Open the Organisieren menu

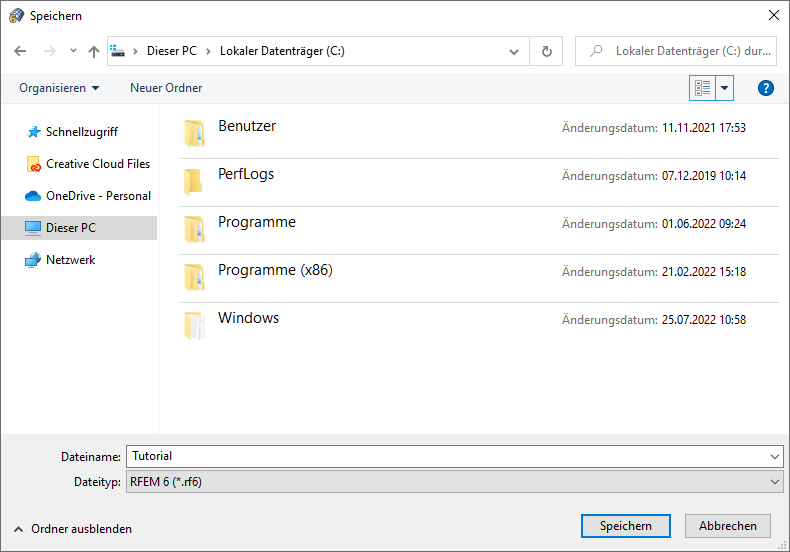tap(59, 88)
